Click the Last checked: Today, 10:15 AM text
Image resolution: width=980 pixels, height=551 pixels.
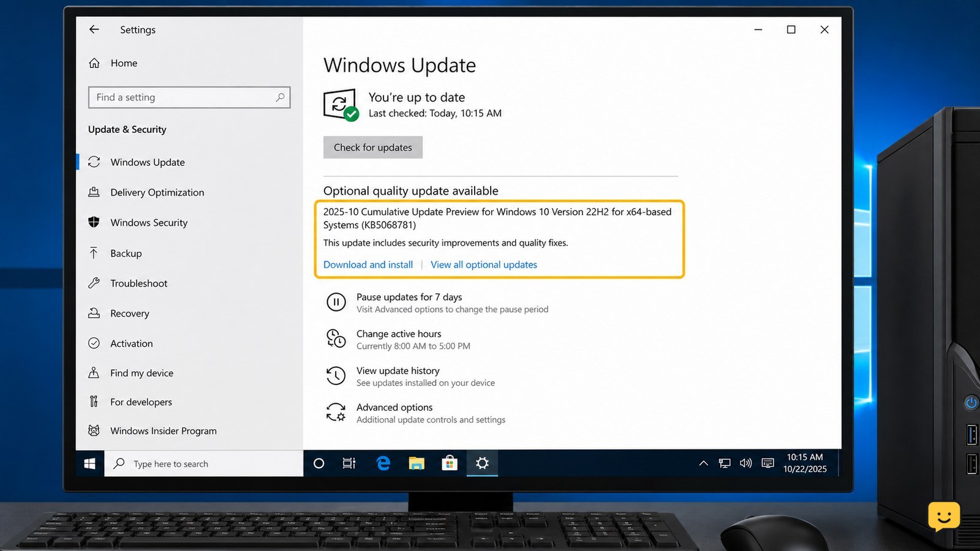click(x=435, y=113)
